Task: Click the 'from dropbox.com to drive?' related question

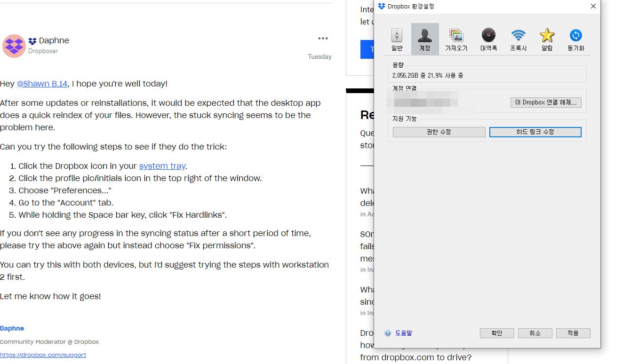Action: pos(415,357)
